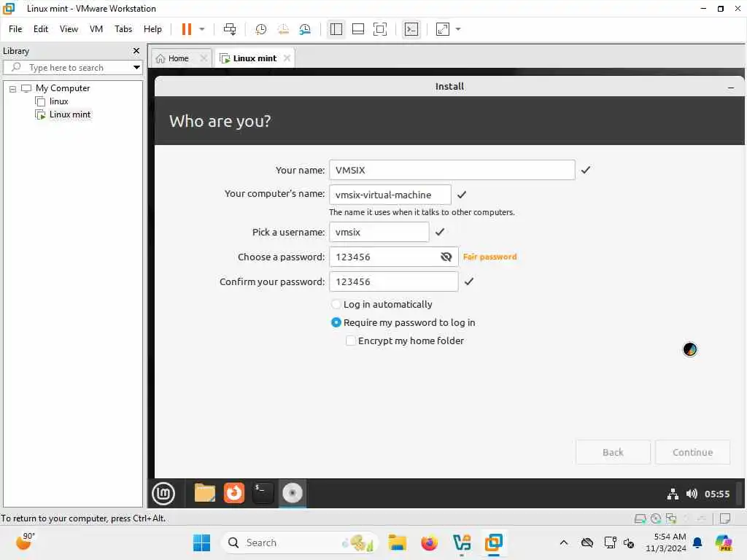Open the Files folder in Mint panel
Image resolution: width=747 pixels, height=560 pixels.
(205, 494)
